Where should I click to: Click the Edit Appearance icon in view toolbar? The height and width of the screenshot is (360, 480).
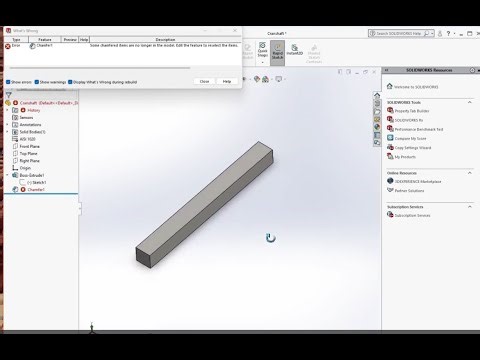click(x=256, y=79)
